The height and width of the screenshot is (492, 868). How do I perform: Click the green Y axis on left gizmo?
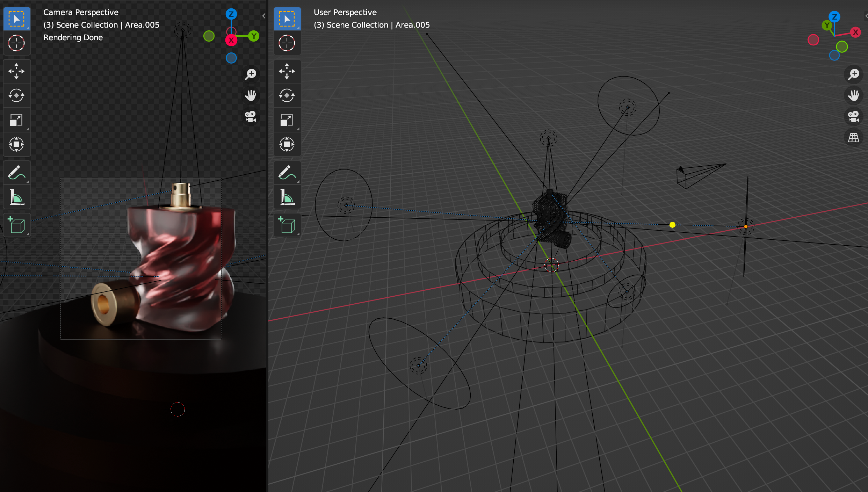pos(254,36)
